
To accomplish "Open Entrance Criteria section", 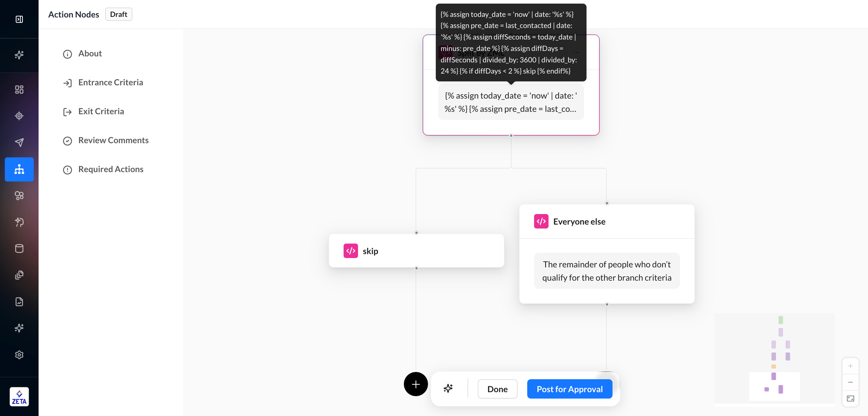I will (x=110, y=83).
